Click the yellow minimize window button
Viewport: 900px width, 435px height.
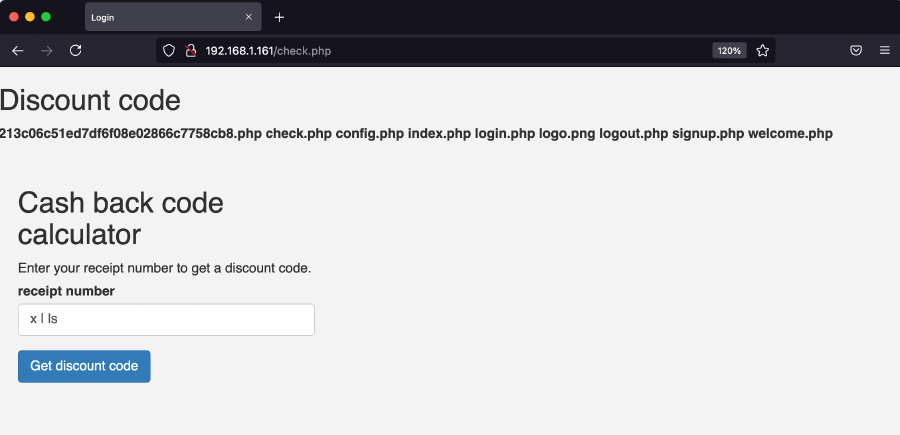click(30, 17)
